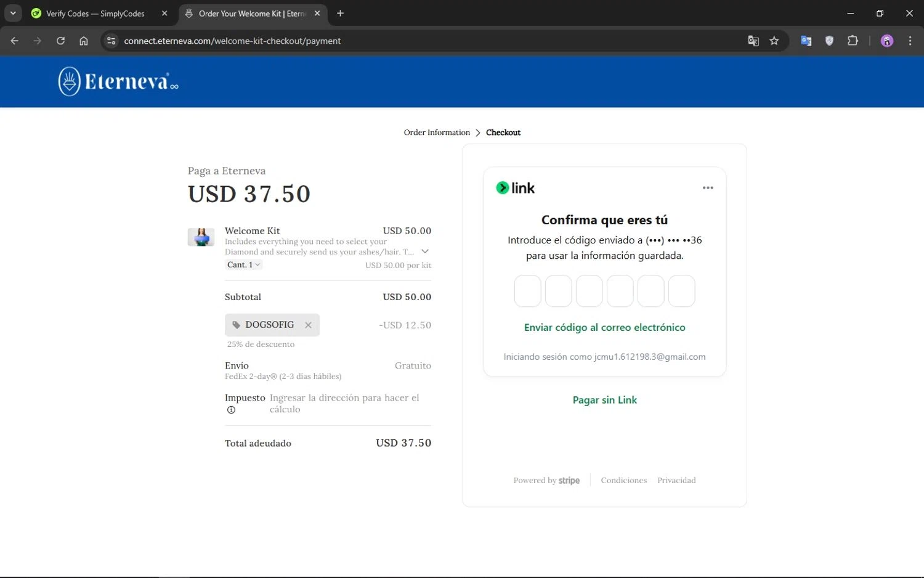Open the browser tab search dropdown

point(13,13)
